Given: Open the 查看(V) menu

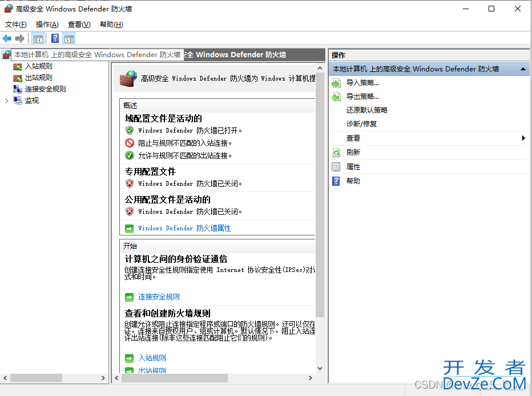Looking at the screenshot, I should click(x=79, y=25).
